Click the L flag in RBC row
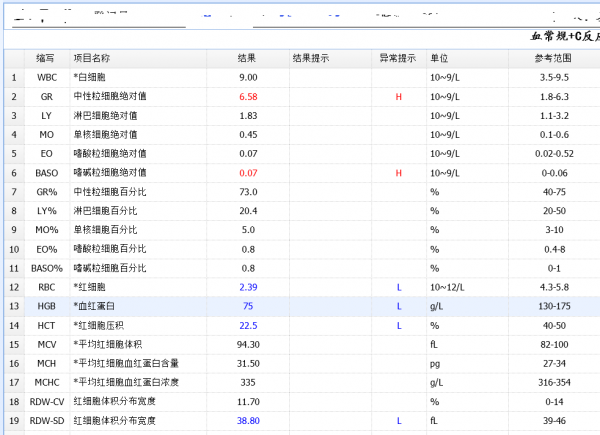600x435 pixels. pos(399,287)
